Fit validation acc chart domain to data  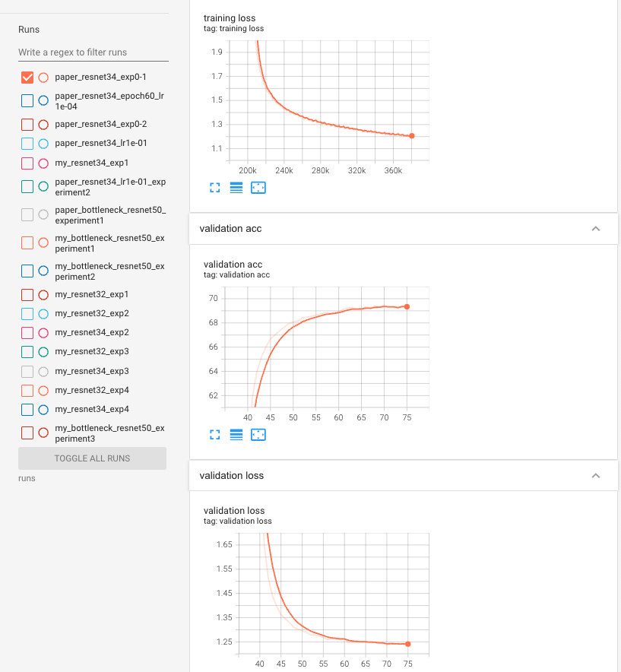click(258, 434)
